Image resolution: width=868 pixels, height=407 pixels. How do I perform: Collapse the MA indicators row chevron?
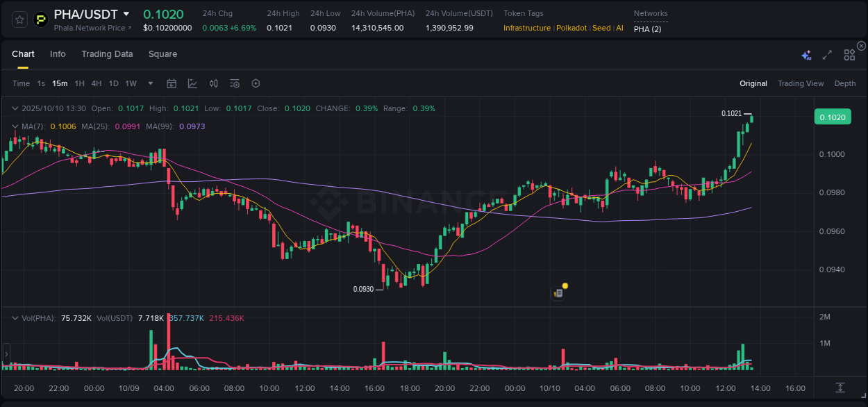pyautogui.click(x=15, y=126)
